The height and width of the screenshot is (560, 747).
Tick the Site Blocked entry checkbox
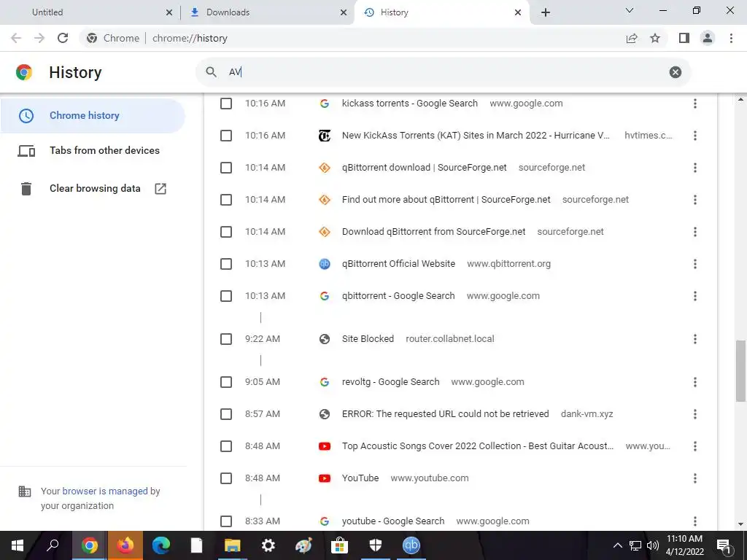tap(226, 339)
